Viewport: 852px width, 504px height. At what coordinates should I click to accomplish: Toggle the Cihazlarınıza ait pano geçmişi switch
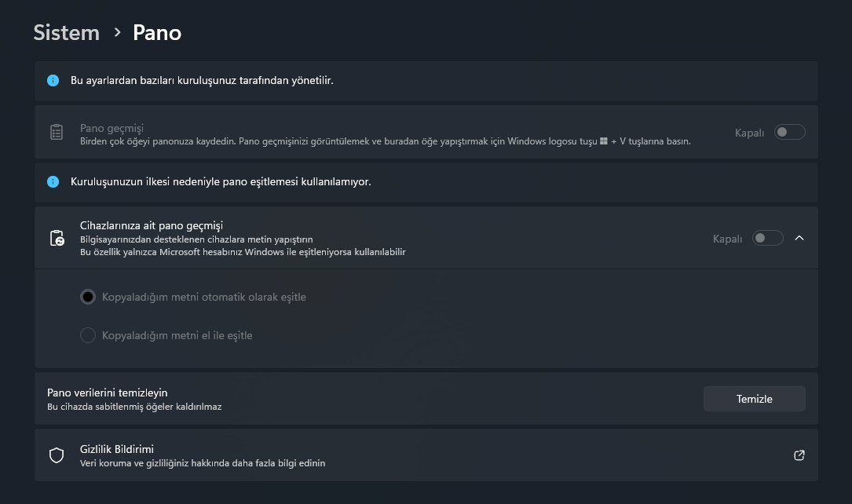[x=767, y=238]
